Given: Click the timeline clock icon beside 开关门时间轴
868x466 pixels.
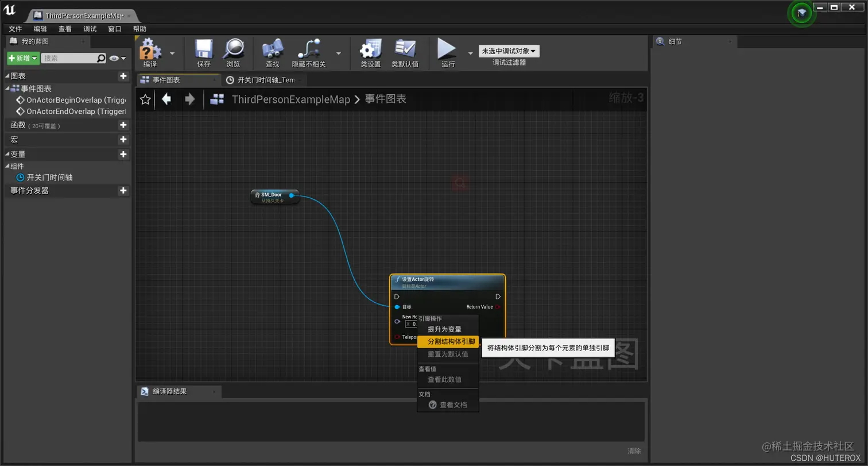Looking at the screenshot, I should point(20,178).
